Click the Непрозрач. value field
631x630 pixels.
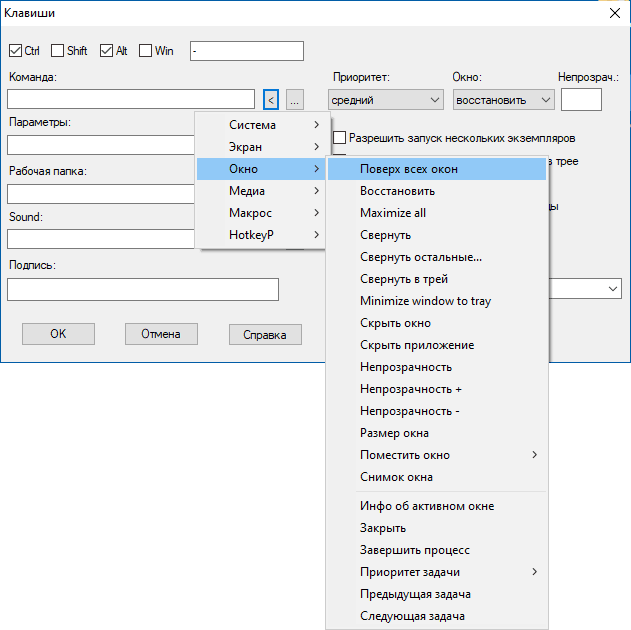click(581, 100)
